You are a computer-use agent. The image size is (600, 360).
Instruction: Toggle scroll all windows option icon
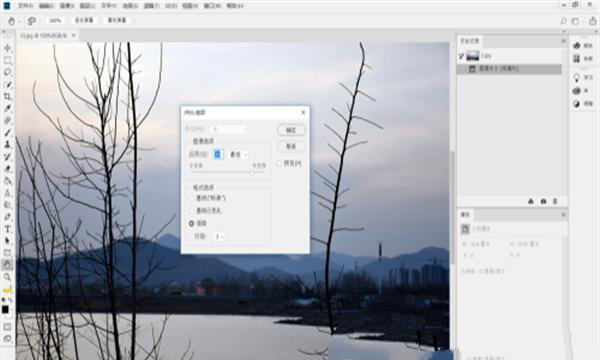click(31, 21)
